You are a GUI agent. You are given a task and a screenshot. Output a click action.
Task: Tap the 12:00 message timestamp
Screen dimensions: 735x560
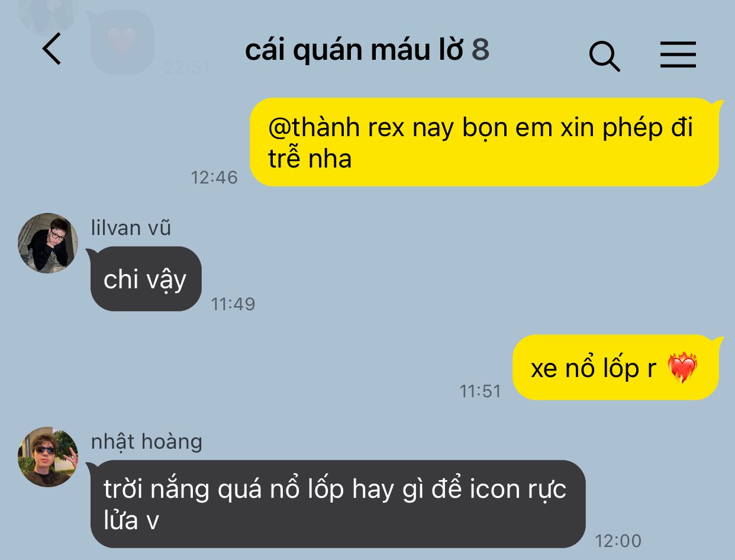coord(618,540)
